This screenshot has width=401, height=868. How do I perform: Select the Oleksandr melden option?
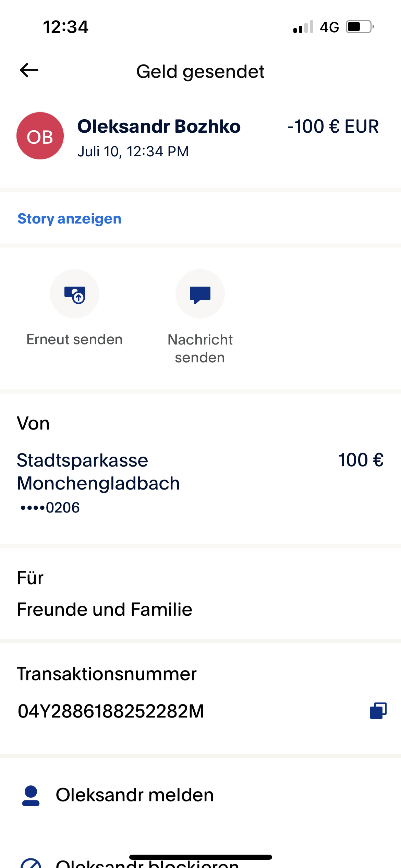click(135, 795)
